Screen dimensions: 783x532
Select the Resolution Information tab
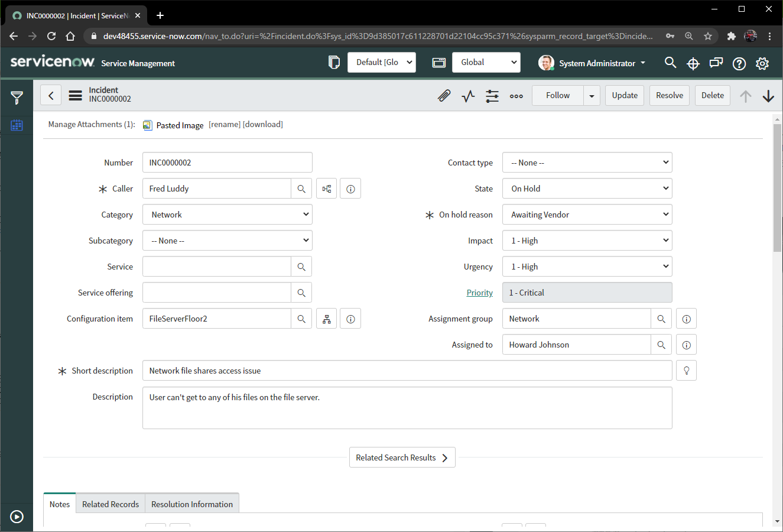click(x=191, y=504)
